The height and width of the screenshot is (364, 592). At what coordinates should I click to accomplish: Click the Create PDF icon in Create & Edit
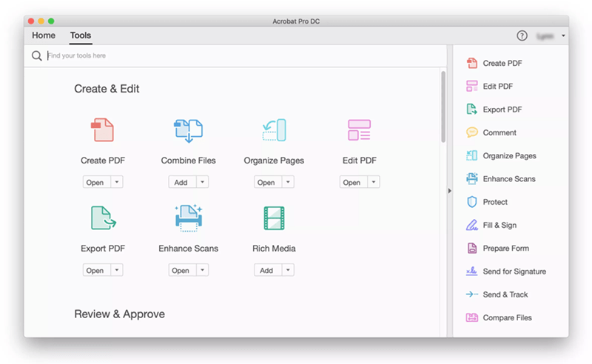(102, 130)
